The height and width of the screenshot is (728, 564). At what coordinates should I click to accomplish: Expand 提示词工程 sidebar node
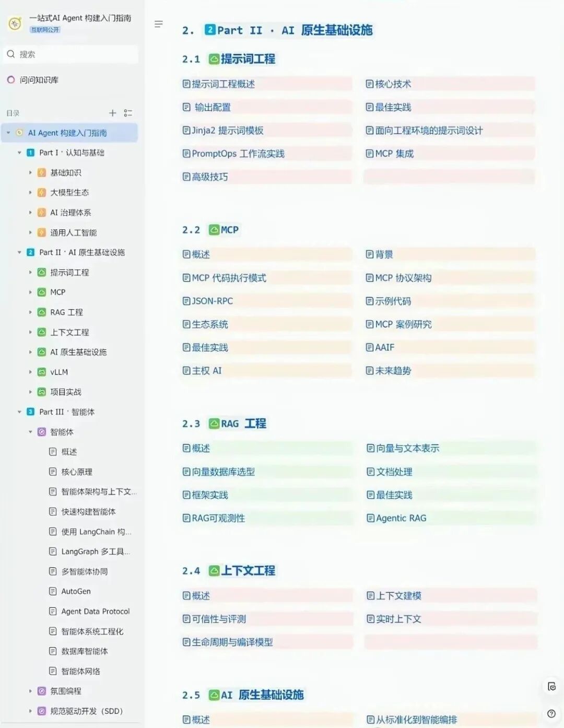(x=30, y=272)
